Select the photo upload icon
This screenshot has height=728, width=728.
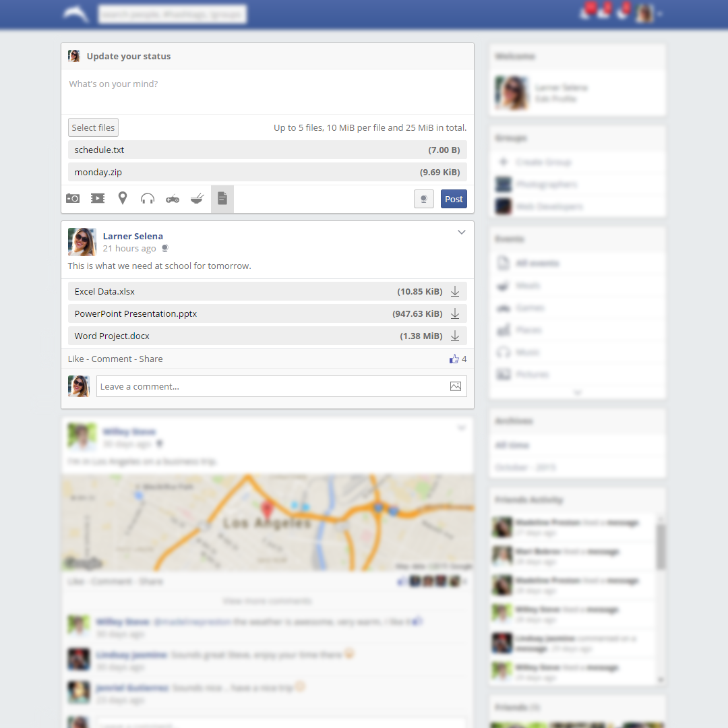click(72, 198)
